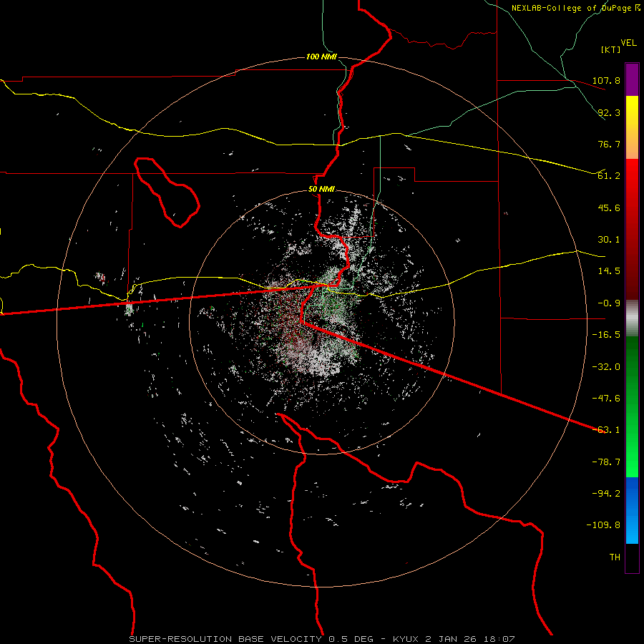The width and height of the screenshot is (644, 644).
Task: Click the 50 NMI range ring label
Action: tap(321, 190)
